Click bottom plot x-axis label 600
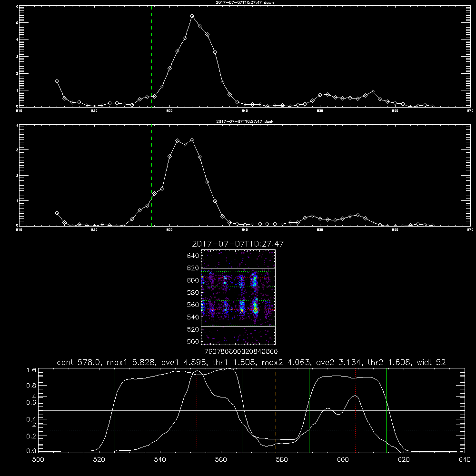Screen dimensions: 476x476 pyautogui.click(x=343, y=460)
